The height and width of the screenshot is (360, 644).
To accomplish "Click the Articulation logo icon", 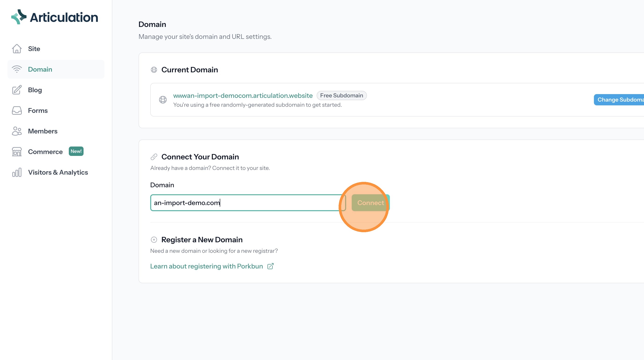I will click(19, 17).
